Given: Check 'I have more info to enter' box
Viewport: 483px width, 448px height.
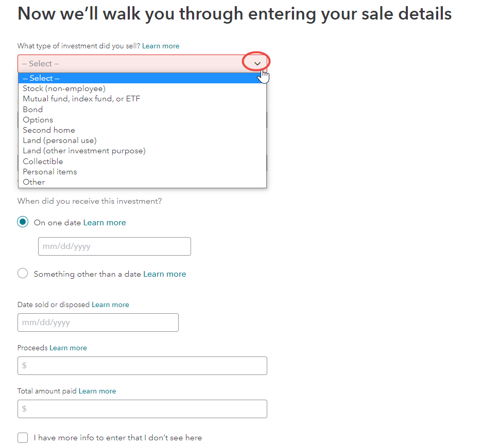Looking at the screenshot, I should point(23,438).
